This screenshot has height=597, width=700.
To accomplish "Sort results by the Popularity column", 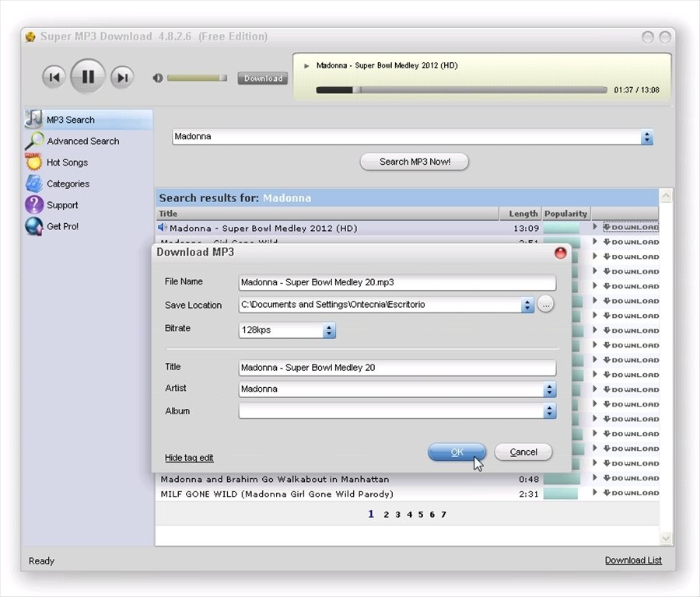I will click(566, 214).
